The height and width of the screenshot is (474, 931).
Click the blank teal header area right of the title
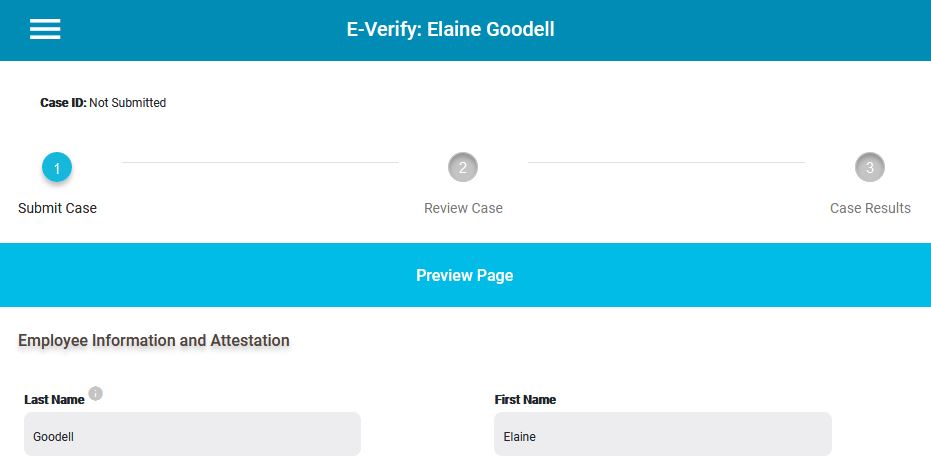[742, 30]
